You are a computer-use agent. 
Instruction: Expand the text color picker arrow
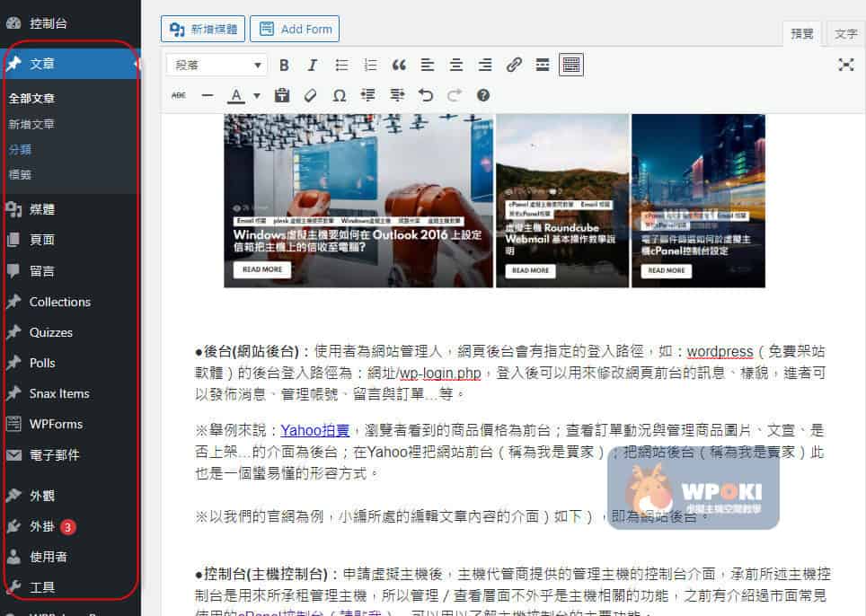[x=257, y=95]
